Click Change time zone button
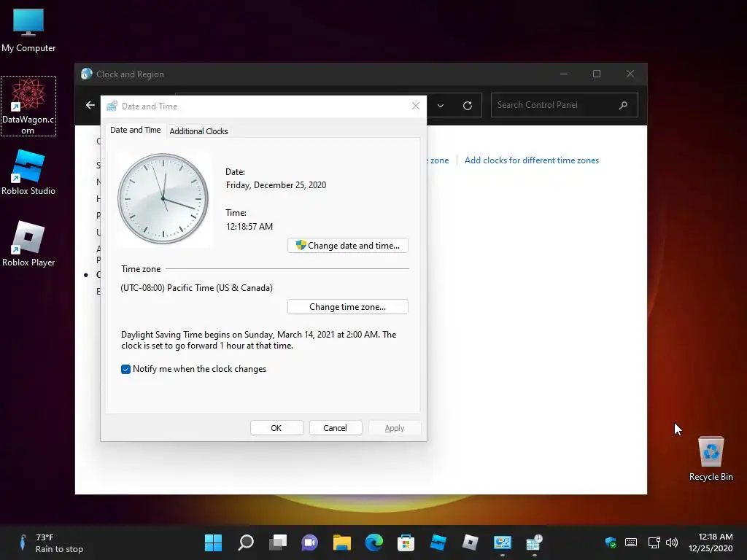This screenshot has width=747, height=560. point(348,307)
